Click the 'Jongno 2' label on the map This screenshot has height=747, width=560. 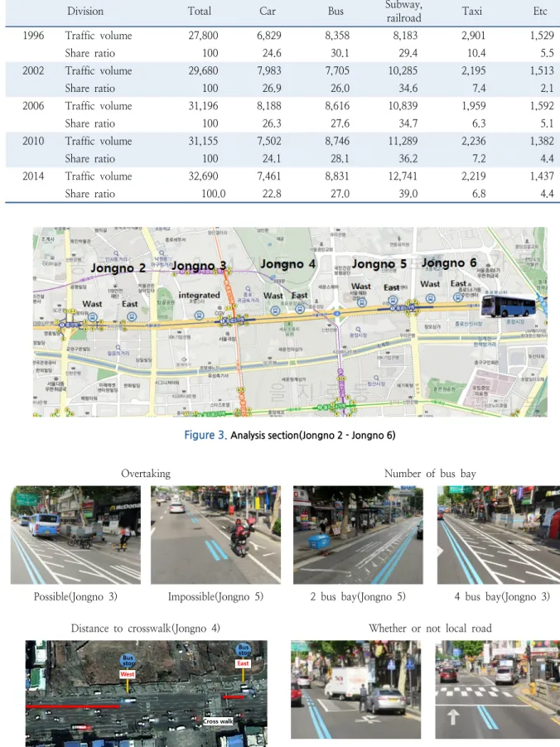[118, 268]
